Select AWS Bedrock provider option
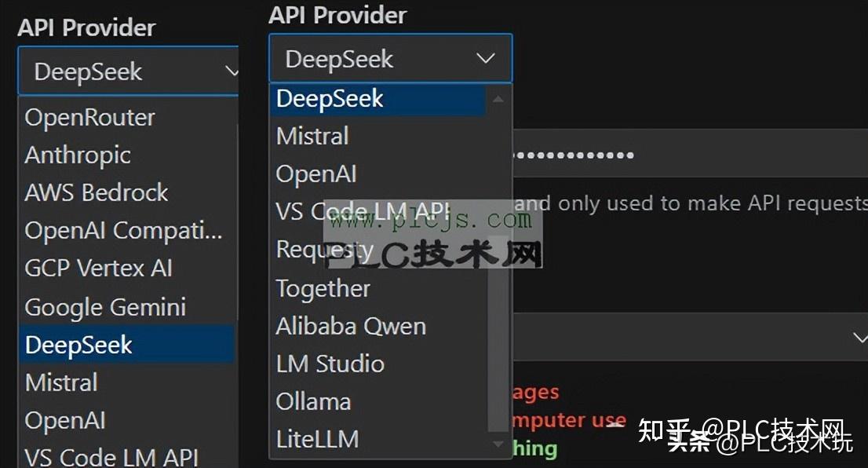Image resolution: width=868 pixels, height=468 pixels. (127, 192)
